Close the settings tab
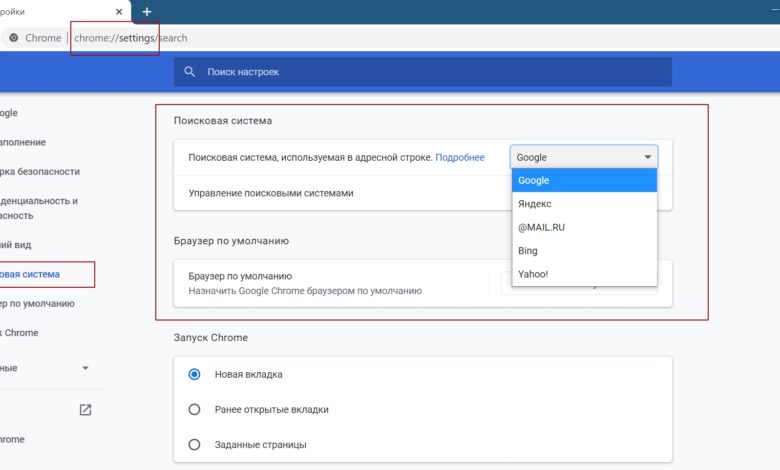 coord(119,11)
